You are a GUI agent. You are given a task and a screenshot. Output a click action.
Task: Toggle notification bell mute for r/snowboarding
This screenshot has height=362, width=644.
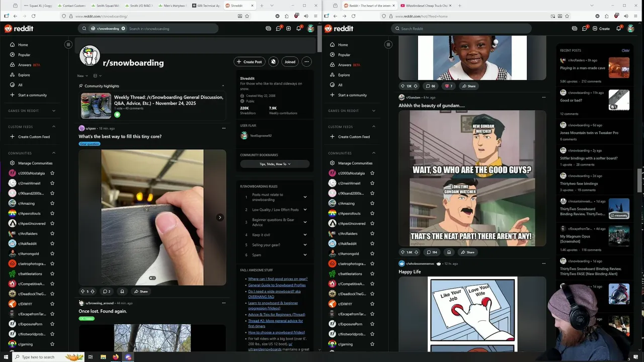[x=273, y=62]
